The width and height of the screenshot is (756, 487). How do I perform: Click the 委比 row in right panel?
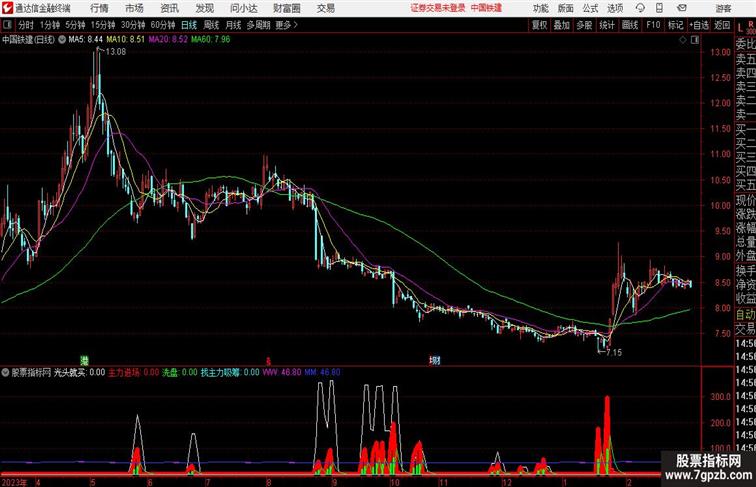pos(745,44)
